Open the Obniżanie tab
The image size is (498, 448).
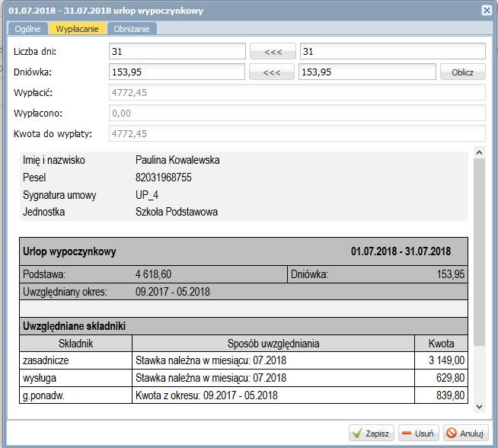coord(132,29)
